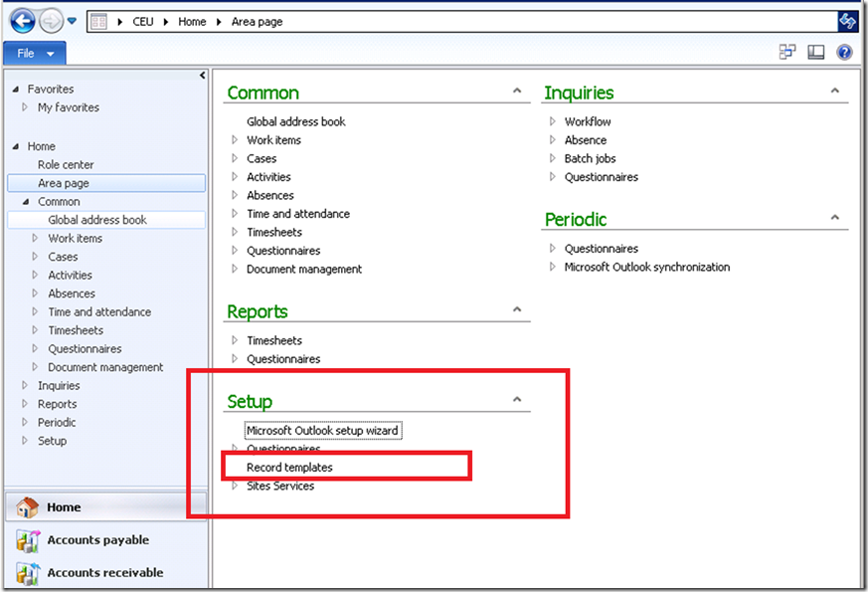Collapse the navigation pane arrow
The width and height of the screenshot is (868, 592).
pos(203,76)
